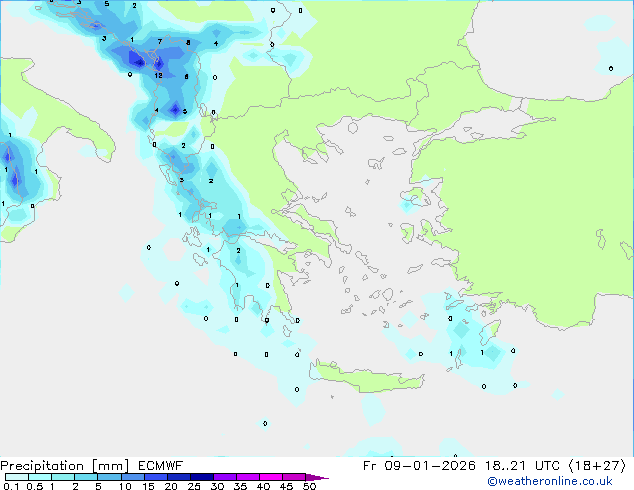Click the '12' precipitation value on map

pyautogui.click(x=158, y=75)
